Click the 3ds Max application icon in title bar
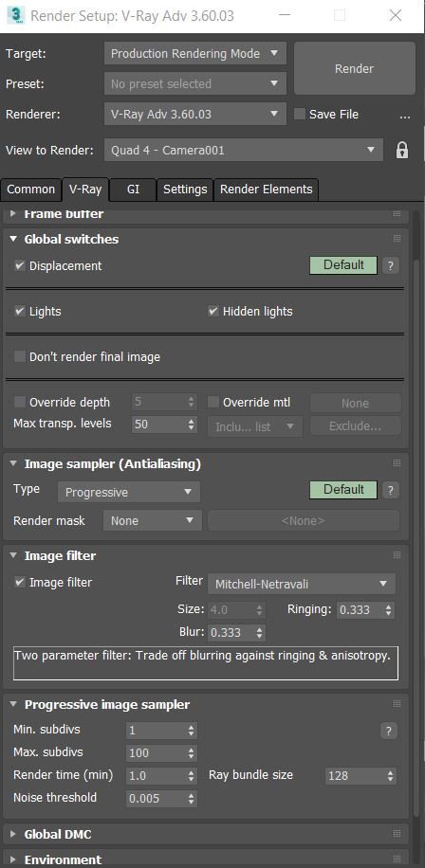Viewport: 425px width, 868px height. pos(15,15)
